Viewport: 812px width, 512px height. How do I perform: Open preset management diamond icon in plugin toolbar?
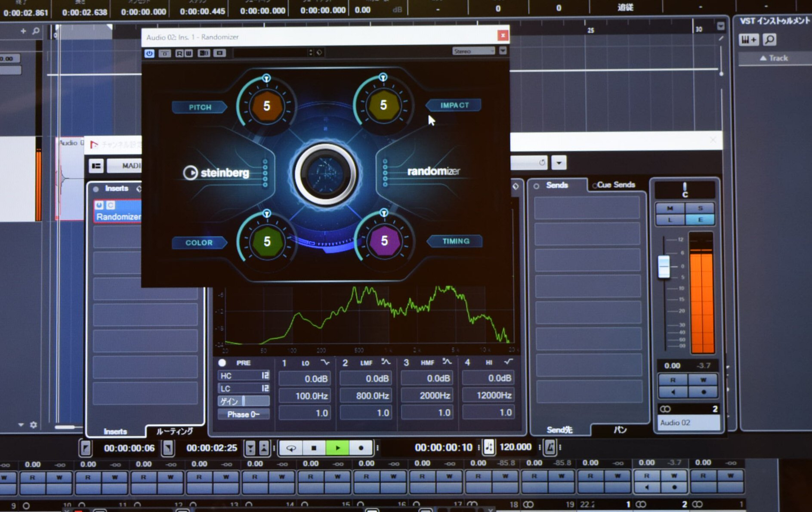click(x=320, y=52)
